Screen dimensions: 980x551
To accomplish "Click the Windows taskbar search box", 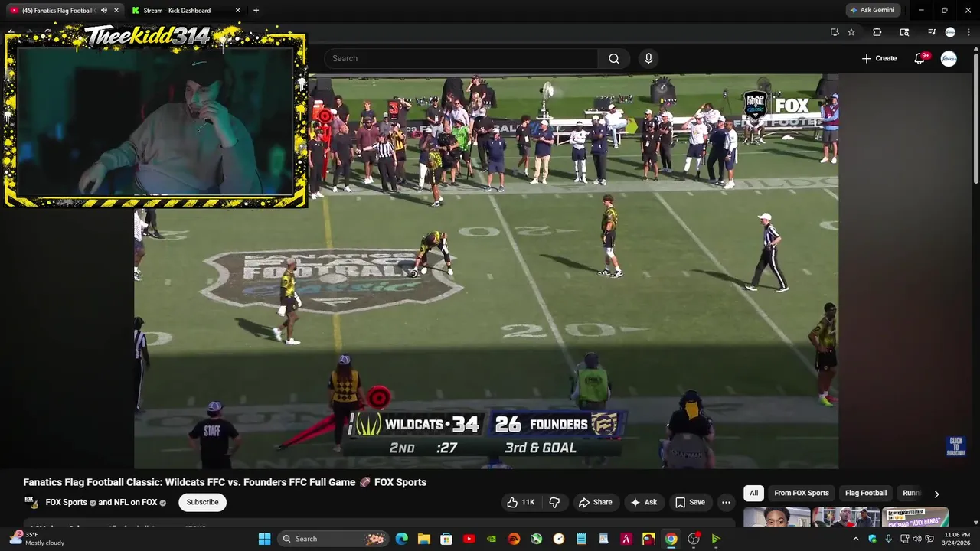I will click(x=333, y=539).
